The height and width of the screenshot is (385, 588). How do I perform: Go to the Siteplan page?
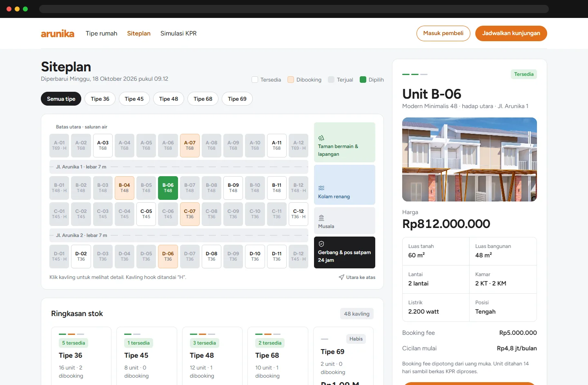[x=139, y=33]
